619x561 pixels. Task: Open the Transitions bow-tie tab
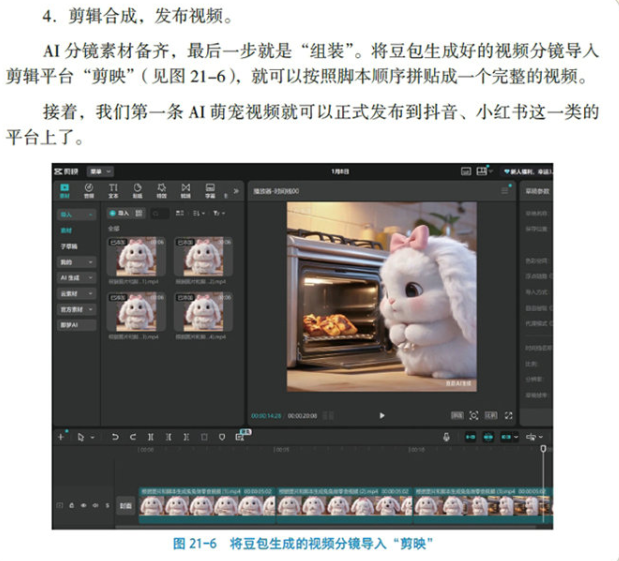(x=186, y=190)
